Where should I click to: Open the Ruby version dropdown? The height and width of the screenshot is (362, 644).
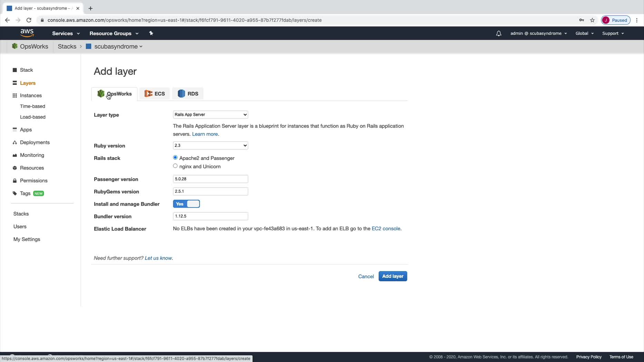point(211,145)
